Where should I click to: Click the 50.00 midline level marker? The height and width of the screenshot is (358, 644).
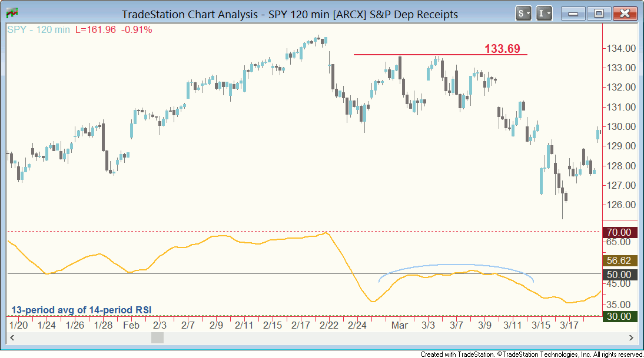pyautogui.click(x=620, y=275)
